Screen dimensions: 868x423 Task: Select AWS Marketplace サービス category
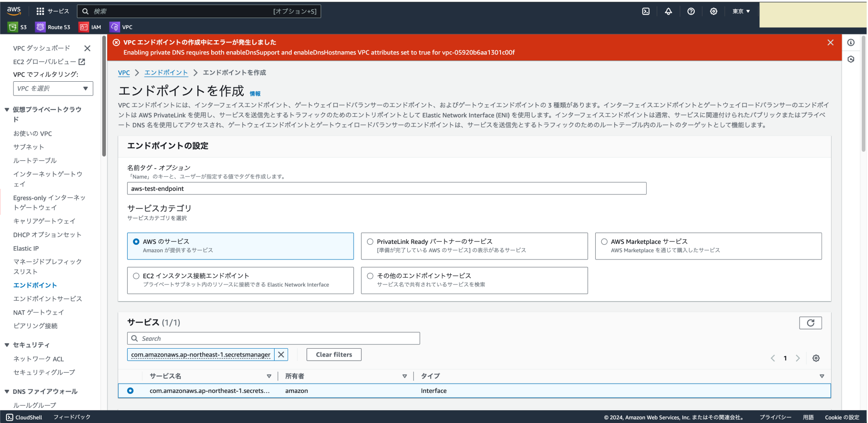605,242
